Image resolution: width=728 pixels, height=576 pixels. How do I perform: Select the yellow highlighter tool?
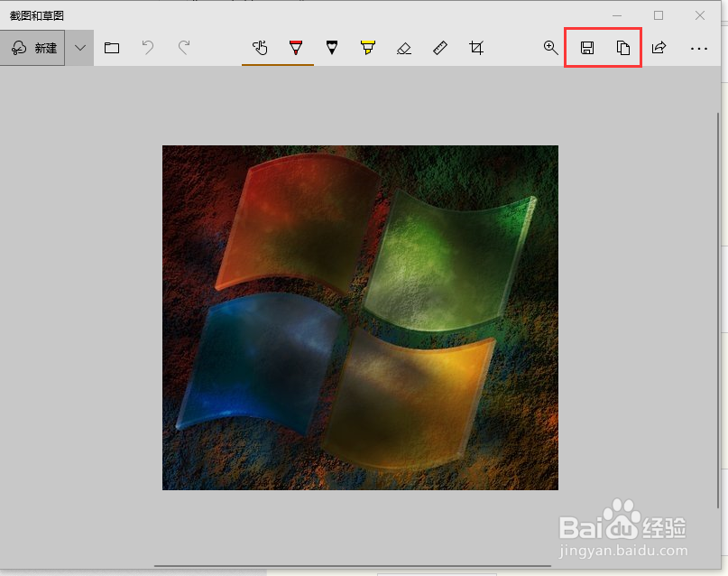point(368,47)
